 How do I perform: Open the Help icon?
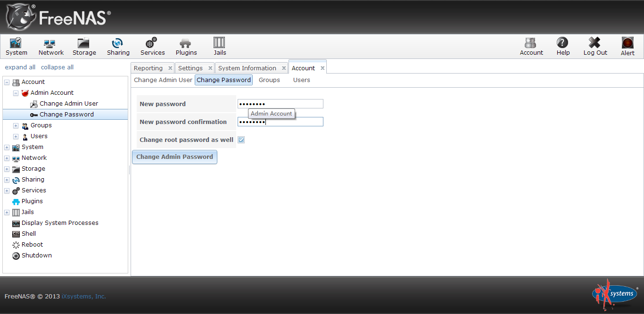pyautogui.click(x=563, y=47)
